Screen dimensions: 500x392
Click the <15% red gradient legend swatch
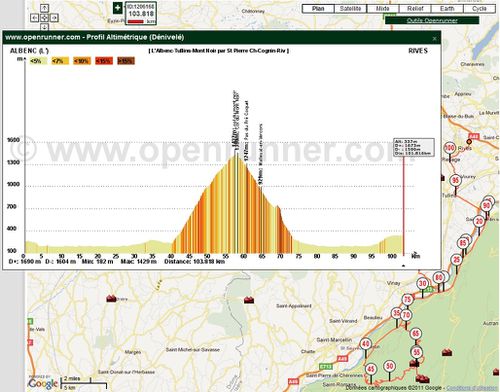tap(104, 61)
